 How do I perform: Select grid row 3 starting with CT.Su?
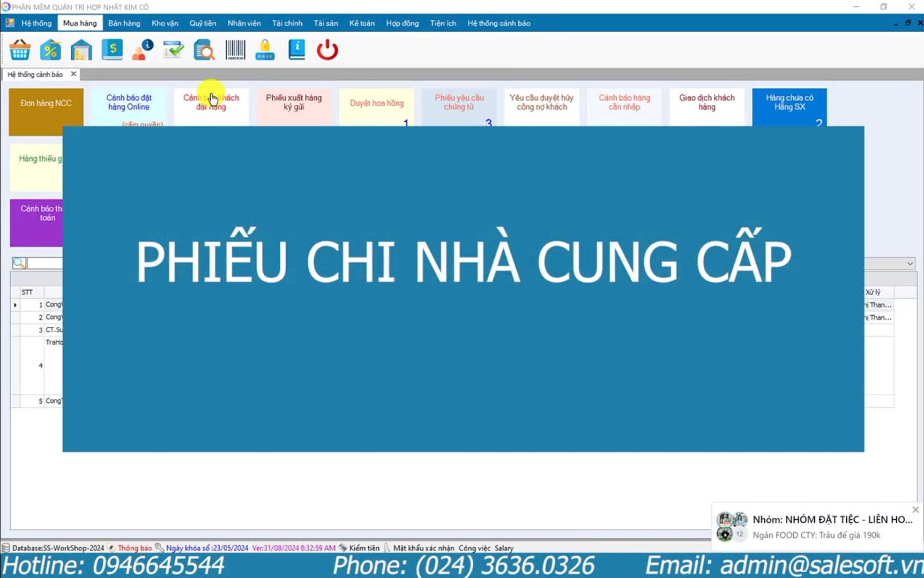point(37,329)
